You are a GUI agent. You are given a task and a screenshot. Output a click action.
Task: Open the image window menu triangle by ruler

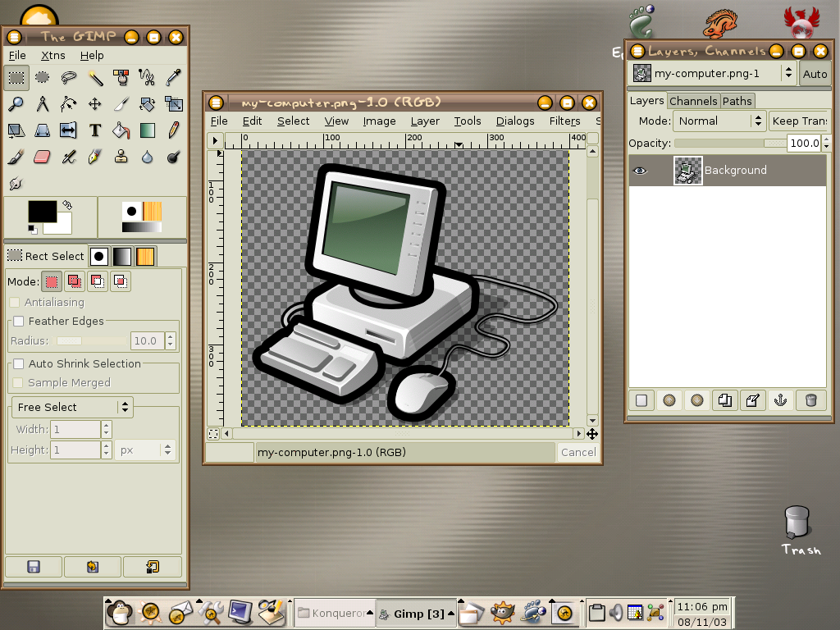click(x=215, y=140)
